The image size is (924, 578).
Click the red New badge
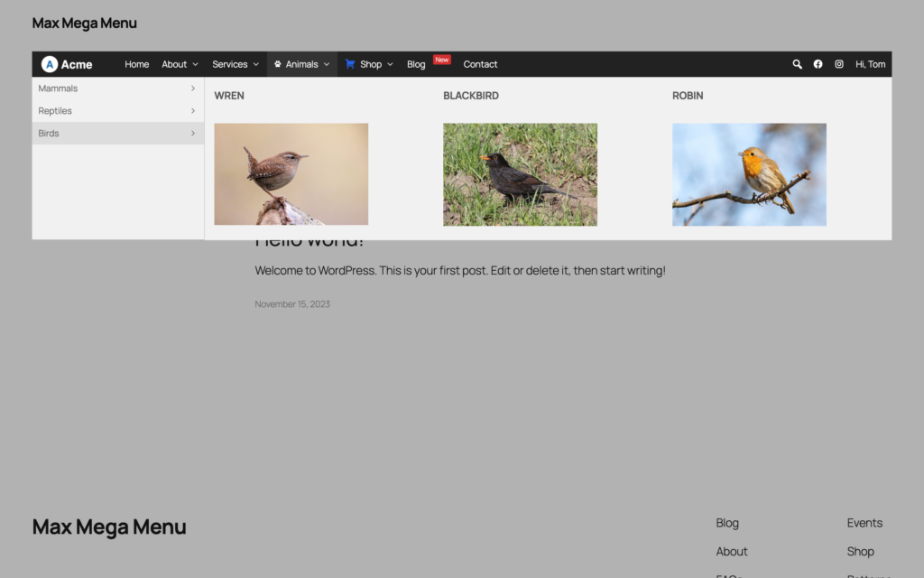click(442, 60)
